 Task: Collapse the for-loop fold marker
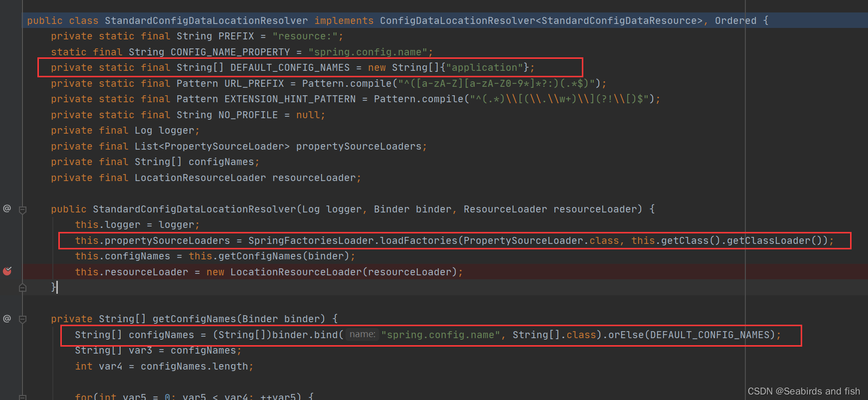click(x=22, y=397)
